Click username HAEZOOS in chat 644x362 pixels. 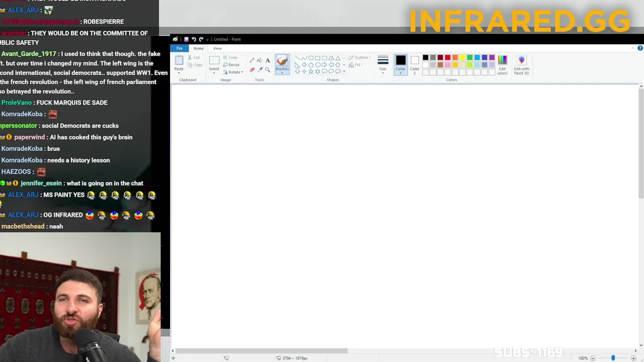[x=16, y=172]
